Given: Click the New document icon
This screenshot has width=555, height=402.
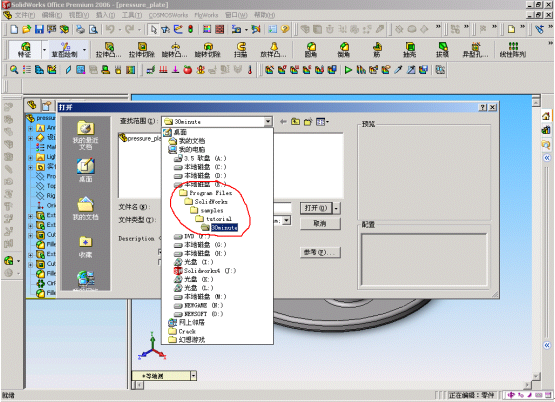Looking at the screenshot, I should 14,29.
